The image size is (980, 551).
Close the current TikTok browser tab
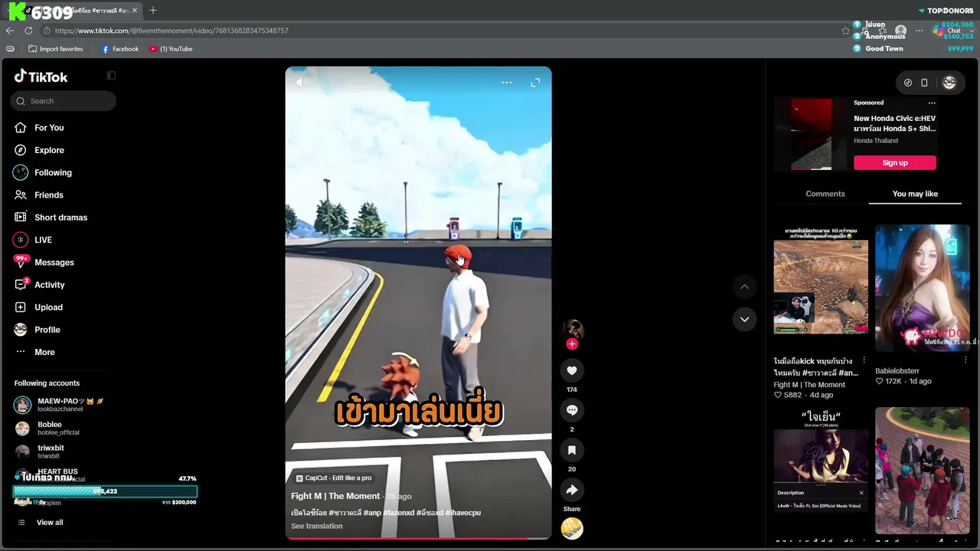(x=135, y=10)
